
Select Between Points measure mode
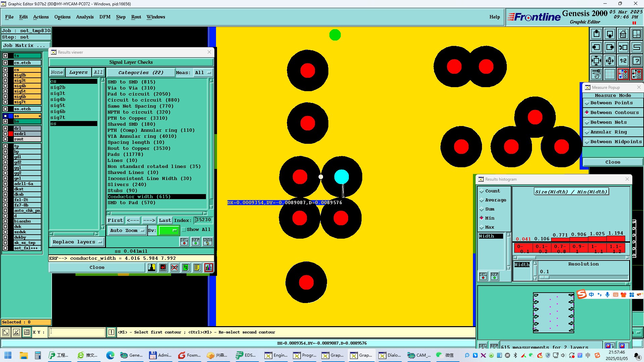pos(611,103)
